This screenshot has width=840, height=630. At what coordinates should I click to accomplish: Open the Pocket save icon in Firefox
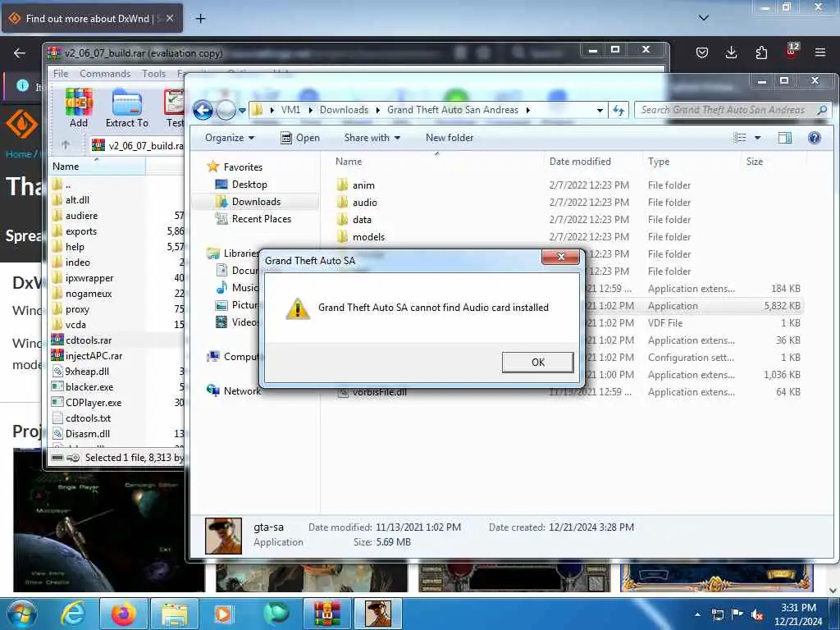coord(702,52)
